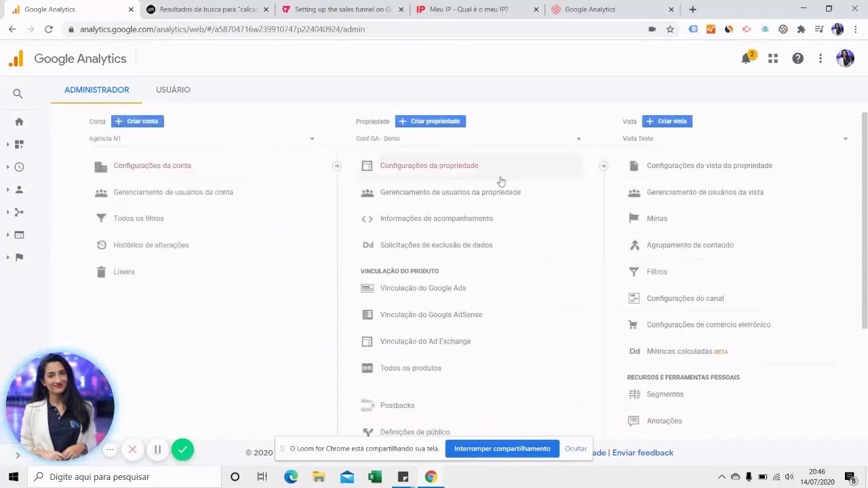868x488 pixels.
Task: Open Windows Start menu
Action: pyautogui.click(x=13, y=477)
